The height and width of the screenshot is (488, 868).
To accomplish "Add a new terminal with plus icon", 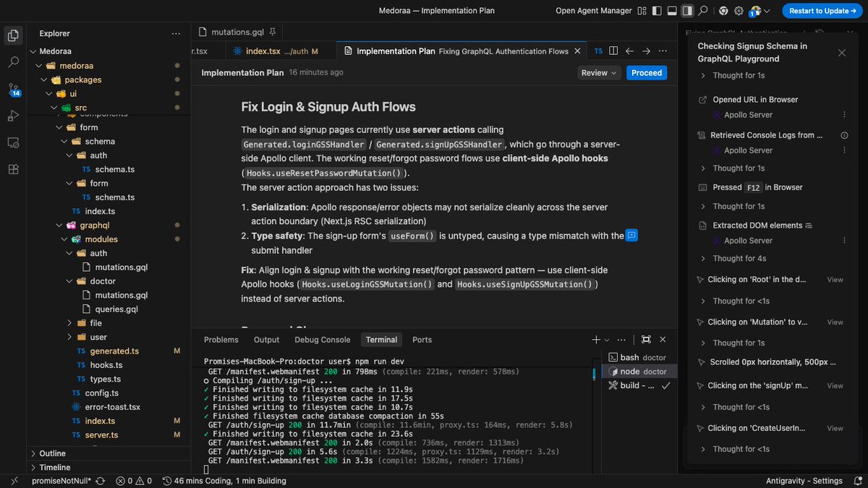I will [596, 340].
